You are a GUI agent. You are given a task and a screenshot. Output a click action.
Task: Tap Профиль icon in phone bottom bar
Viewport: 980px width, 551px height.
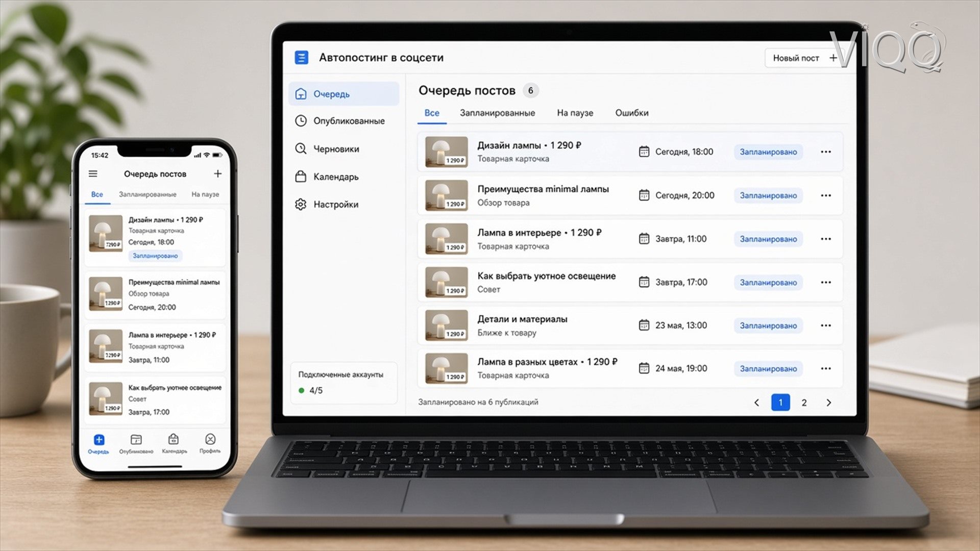click(x=210, y=439)
